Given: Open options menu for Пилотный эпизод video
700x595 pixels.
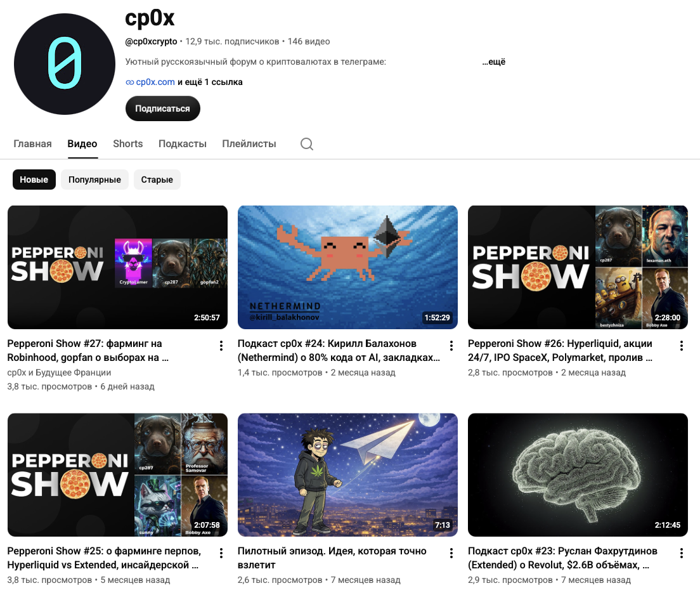Looking at the screenshot, I should pos(451,554).
